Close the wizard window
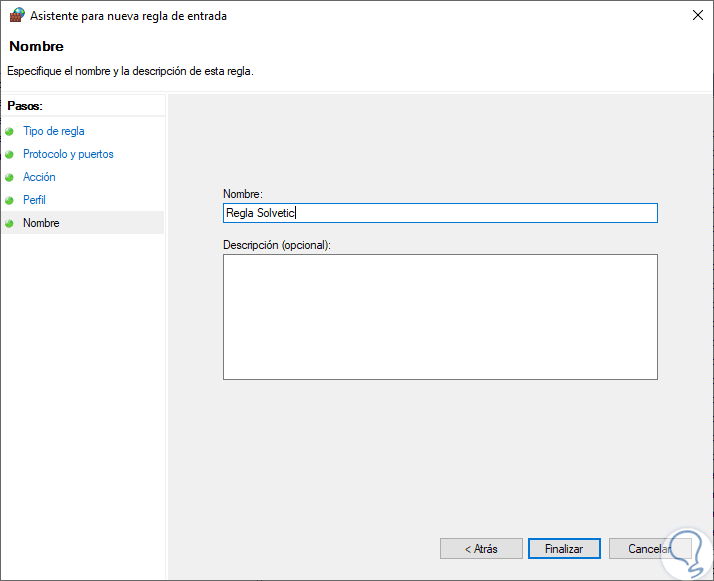This screenshot has height=581, width=714. coord(695,15)
